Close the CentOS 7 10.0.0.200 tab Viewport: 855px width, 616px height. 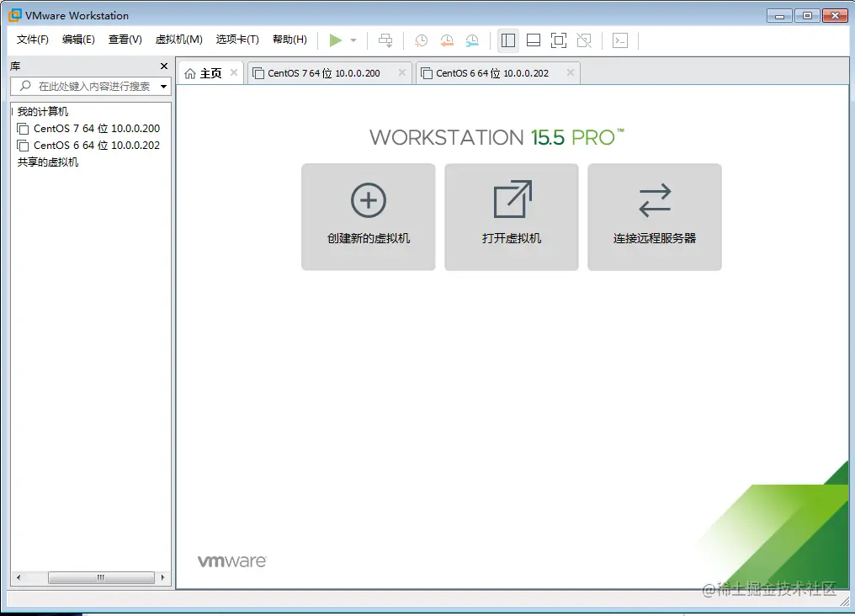pyautogui.click(x=402, y=72)
